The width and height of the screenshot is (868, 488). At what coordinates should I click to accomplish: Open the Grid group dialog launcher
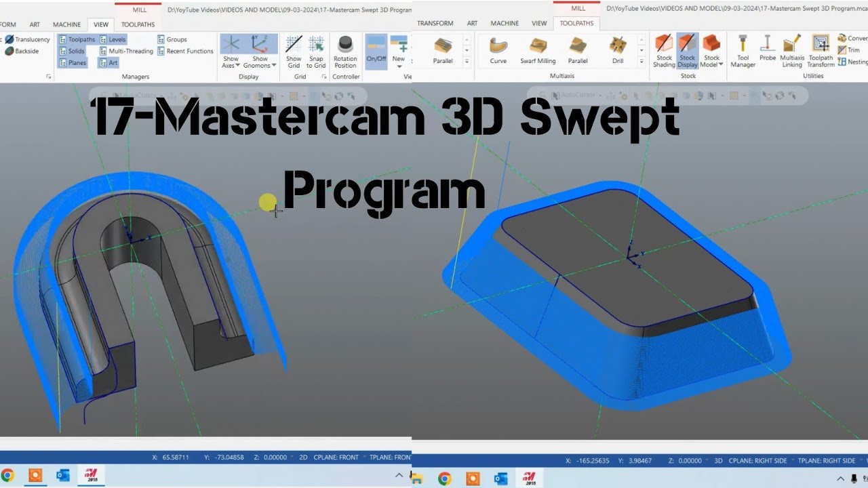(323, 77)
